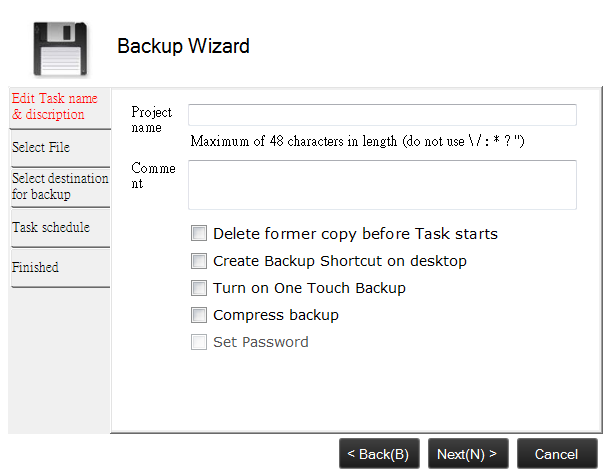Focus the Project name text field
This screenshot has width=612, height=475.
(382, 115)
